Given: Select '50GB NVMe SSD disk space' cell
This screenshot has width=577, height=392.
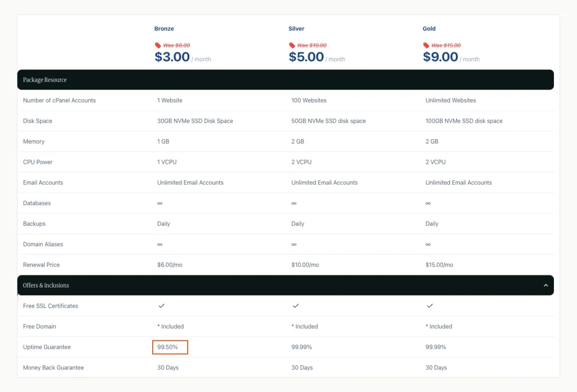Looking at the screenshot, I should (x=329, y=121).
